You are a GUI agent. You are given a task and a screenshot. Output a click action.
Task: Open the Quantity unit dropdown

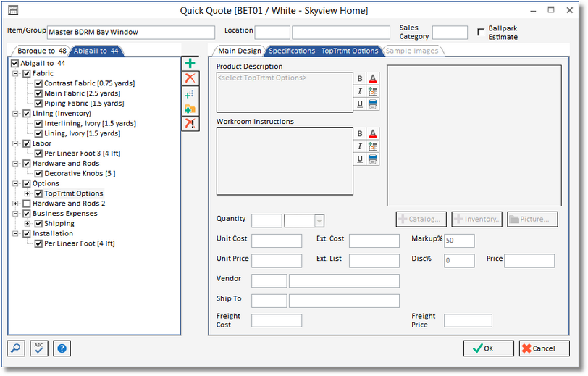[x=319, y=221]
